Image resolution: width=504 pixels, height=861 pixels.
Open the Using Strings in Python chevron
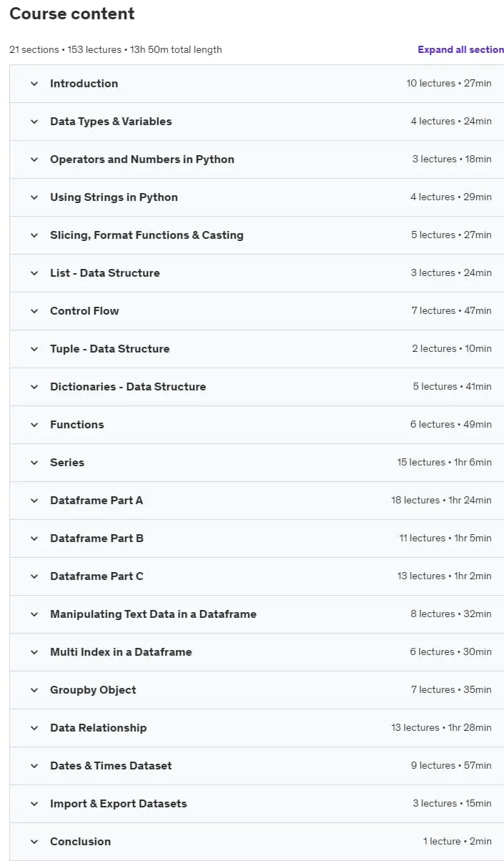coord(34,197)
